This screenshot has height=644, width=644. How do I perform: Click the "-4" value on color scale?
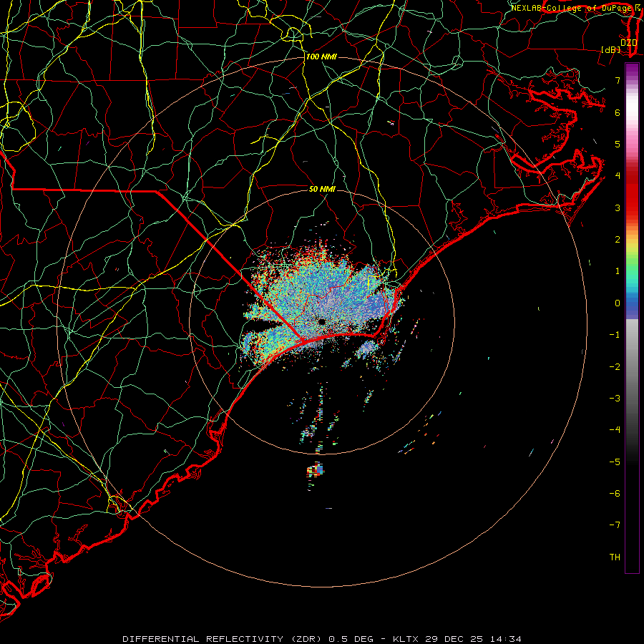615,430
